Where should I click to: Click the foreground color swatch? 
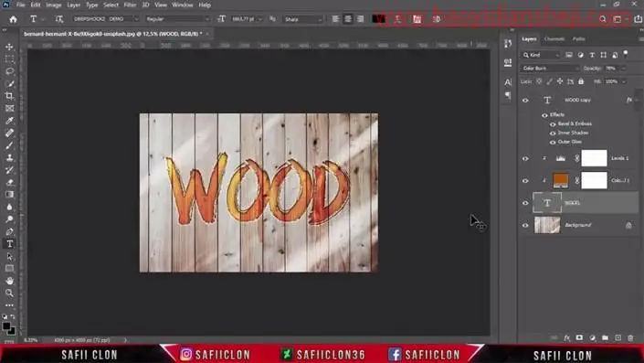(6, 326)
